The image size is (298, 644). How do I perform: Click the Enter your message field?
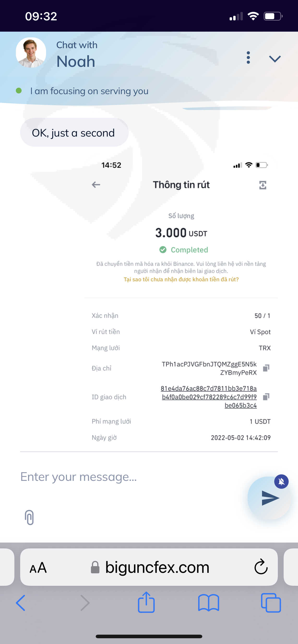[125, 477]
